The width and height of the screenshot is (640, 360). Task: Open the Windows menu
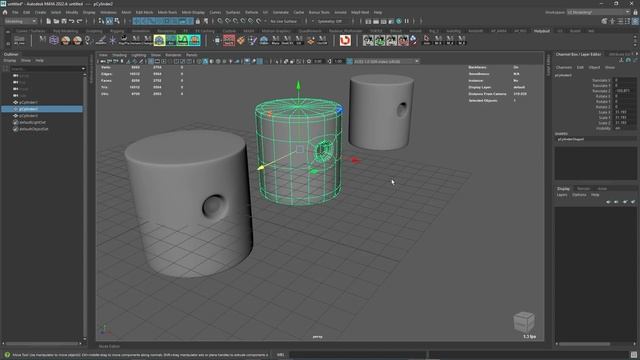pos(108,12)
